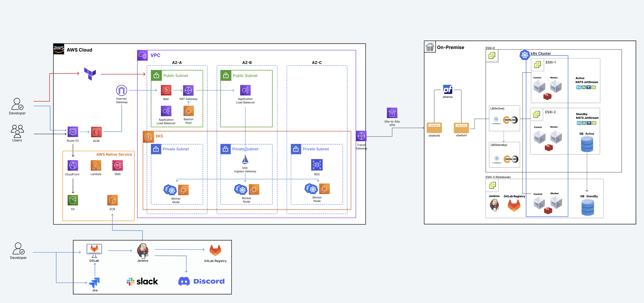Click the pfsense logo
The image size is (644, 303).
(447, 89)
